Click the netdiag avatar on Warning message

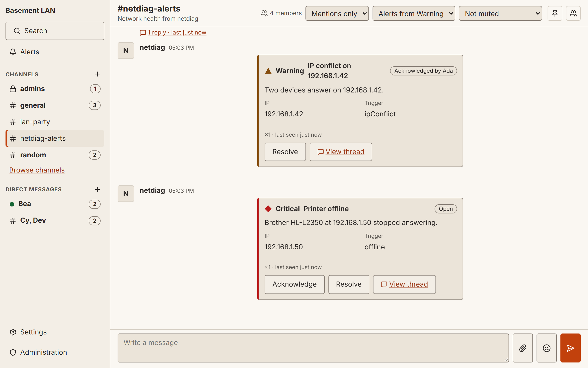[x=126, y=51]
